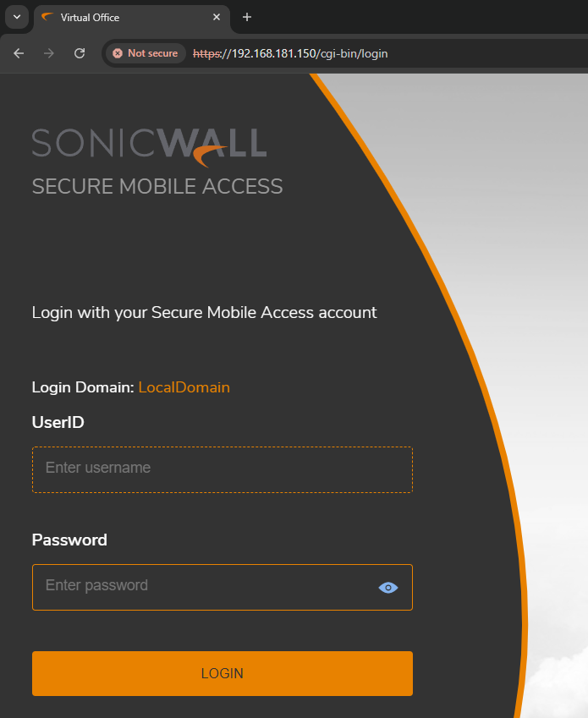Click the UserID field label

[58, 422]
